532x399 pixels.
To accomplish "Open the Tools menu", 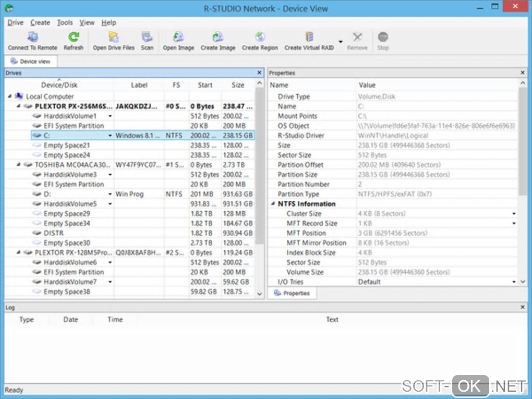I will pyautogui.click(x=65, y=23).
